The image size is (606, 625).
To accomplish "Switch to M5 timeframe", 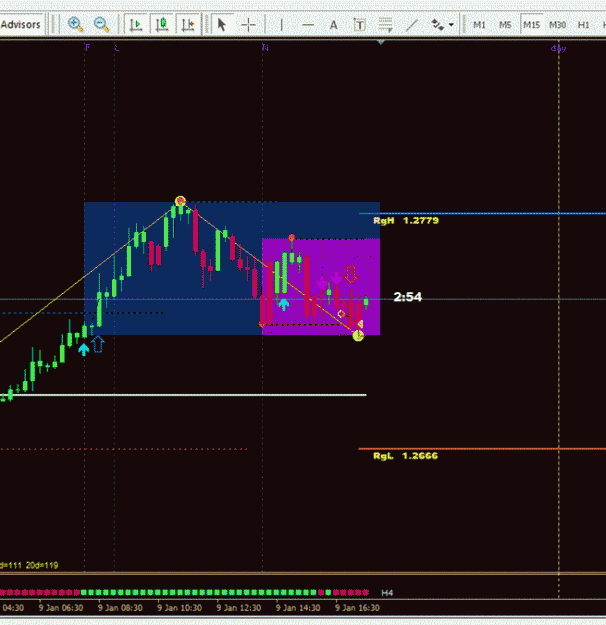I will click(x=505, y=25).
